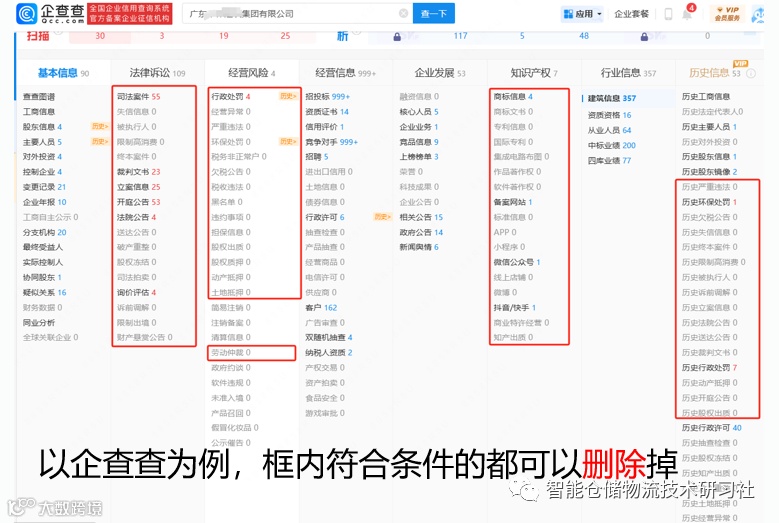
Task: Open 四库业绩 77
Action: point(610,160)
